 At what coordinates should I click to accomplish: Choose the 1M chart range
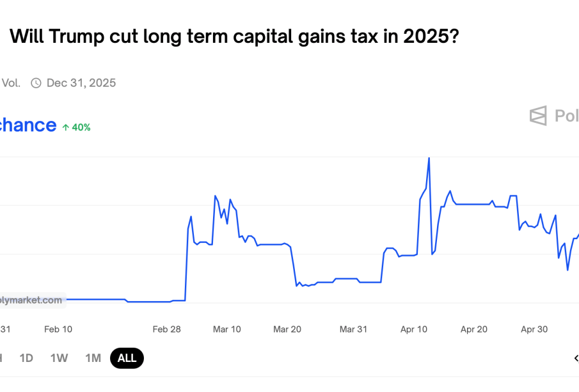click(93, 358)
